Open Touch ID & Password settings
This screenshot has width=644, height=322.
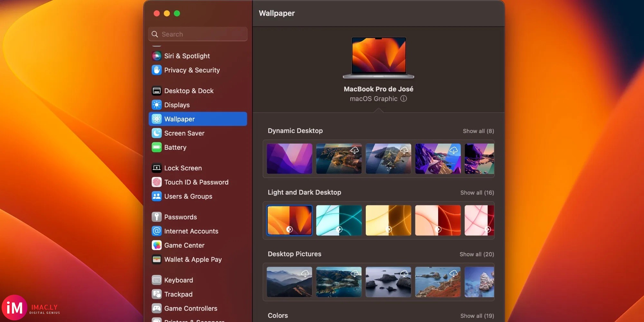(x=196, y=182)
